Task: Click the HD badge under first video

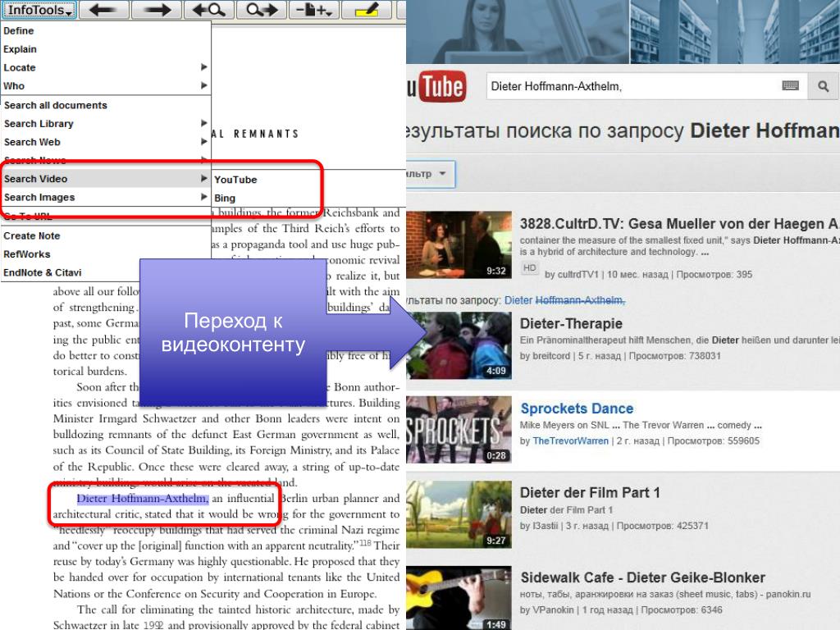Action: coord(529,267)
